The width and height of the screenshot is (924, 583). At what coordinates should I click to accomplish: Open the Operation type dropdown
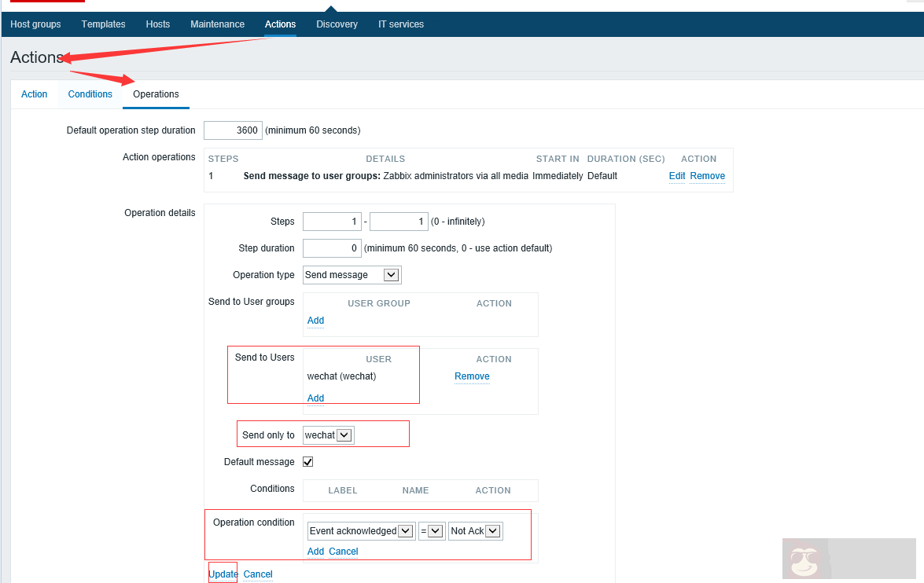[352, 274]
